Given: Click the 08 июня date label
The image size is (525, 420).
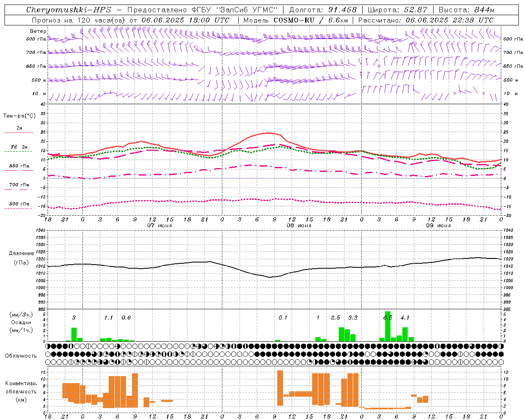Looking at the screenshot, I should (299, 226).
